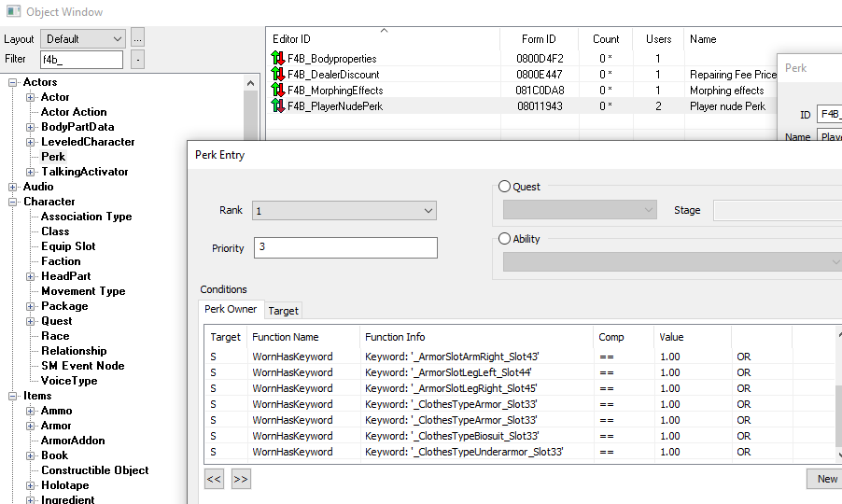Select the _ClothesTypeUnderarmor_Slot33 condition row
This screenshot has height=504, width=842.
point(520,452)
